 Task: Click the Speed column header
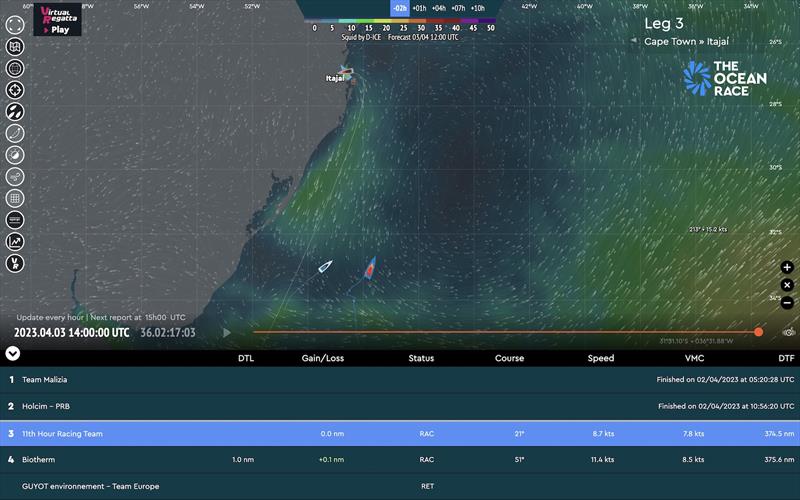[601, 358]
